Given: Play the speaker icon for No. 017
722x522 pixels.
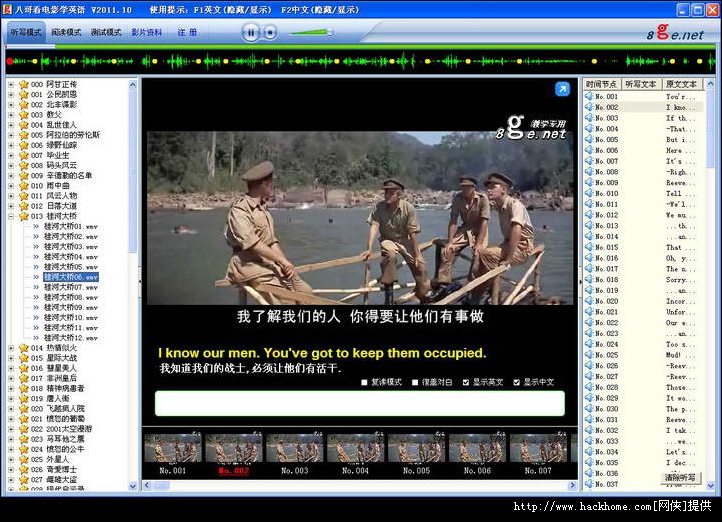Looking at the screenshot, I should tap(589, 268).
